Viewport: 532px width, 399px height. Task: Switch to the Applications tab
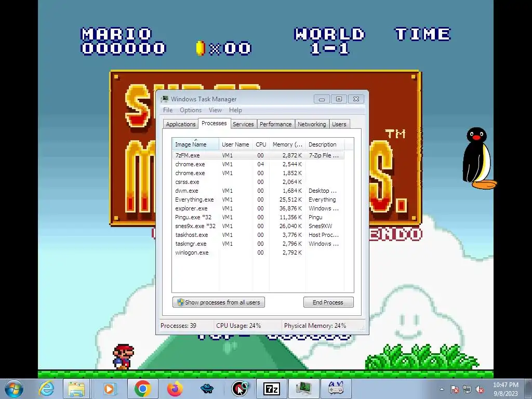tap(180, 124)
